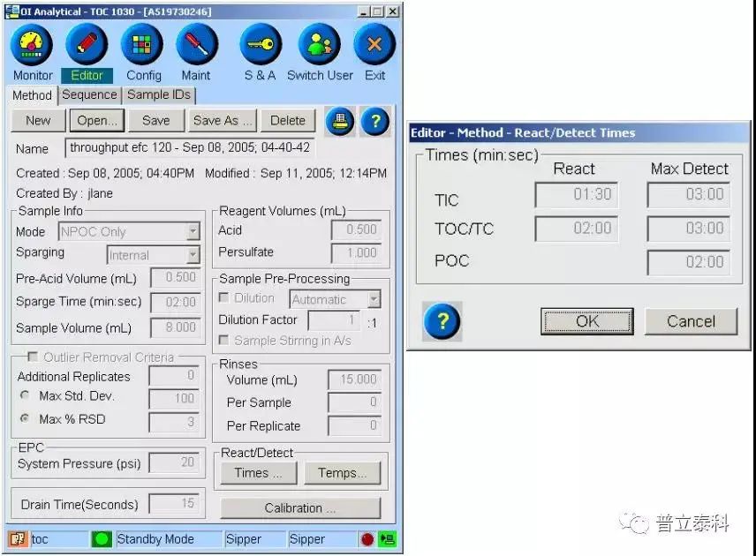756x556 pixels.
Task: Click the System Pressure (psi) field
Action: pyautogui.click(x=174, y=463)
